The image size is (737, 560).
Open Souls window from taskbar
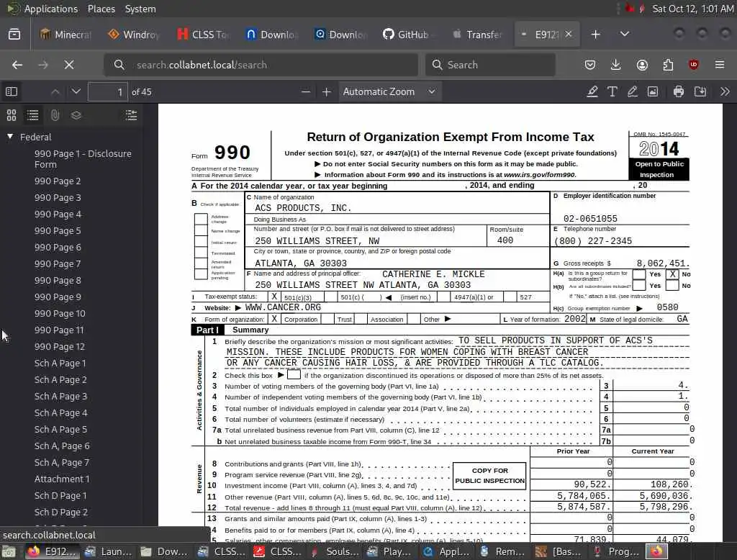point(335,551)
